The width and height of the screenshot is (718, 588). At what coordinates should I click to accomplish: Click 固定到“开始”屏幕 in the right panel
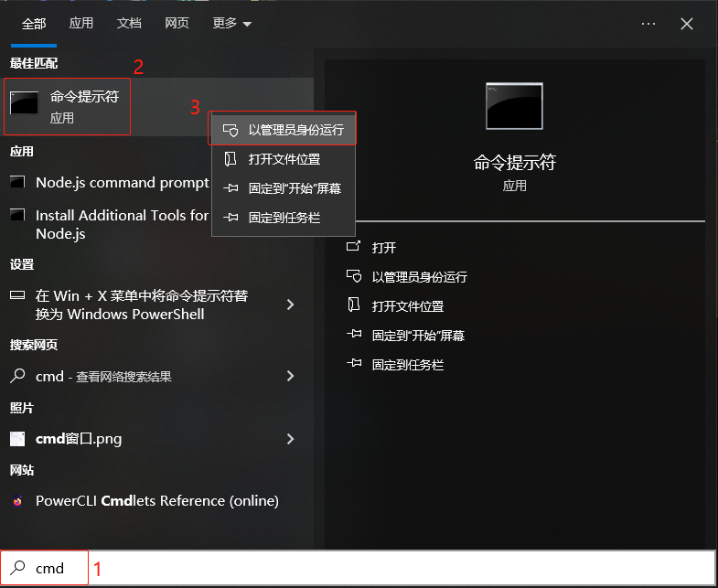pos(417,336)
